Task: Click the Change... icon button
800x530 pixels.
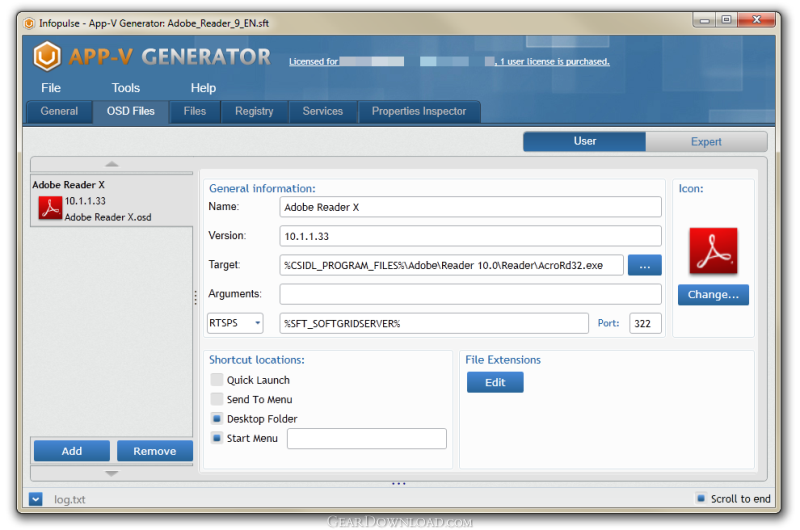Action: point(713,294)
